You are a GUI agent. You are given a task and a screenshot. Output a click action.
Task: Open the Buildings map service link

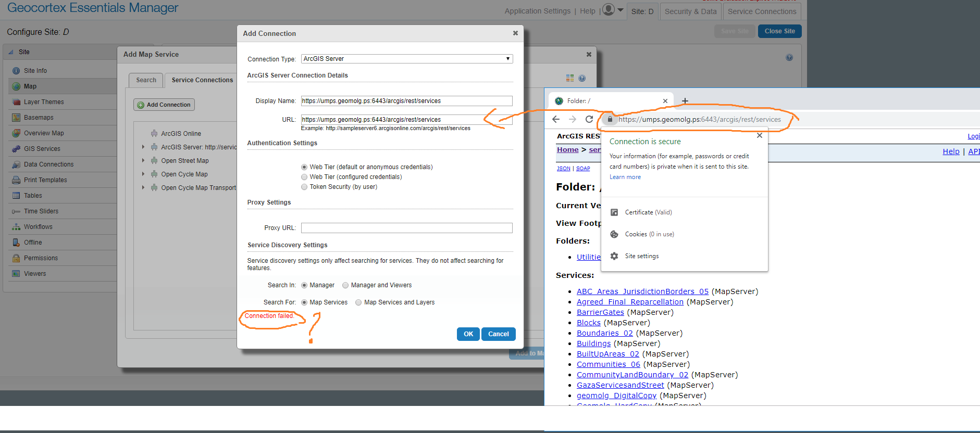click(x=594, y=343)
